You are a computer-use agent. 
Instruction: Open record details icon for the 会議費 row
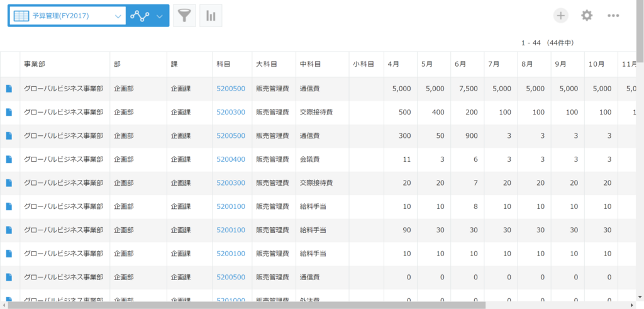9,159
